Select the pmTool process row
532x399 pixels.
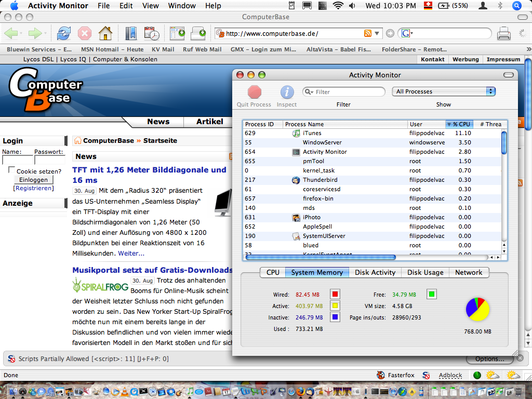372,161
